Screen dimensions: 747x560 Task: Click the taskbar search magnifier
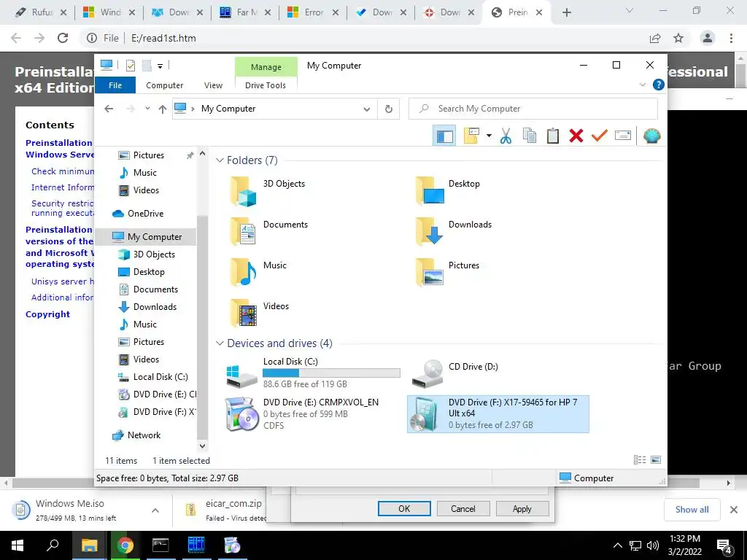[x=53, y=545]
